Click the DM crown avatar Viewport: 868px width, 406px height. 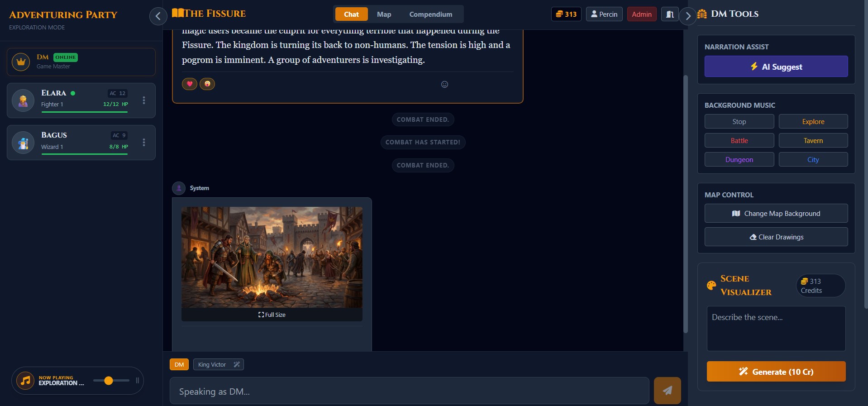point(21,62)
